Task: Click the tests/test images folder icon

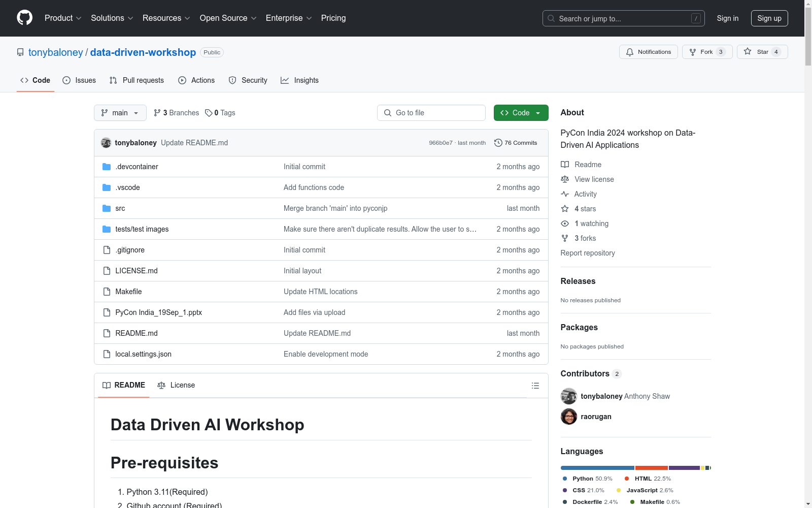Action: point(107,229)
